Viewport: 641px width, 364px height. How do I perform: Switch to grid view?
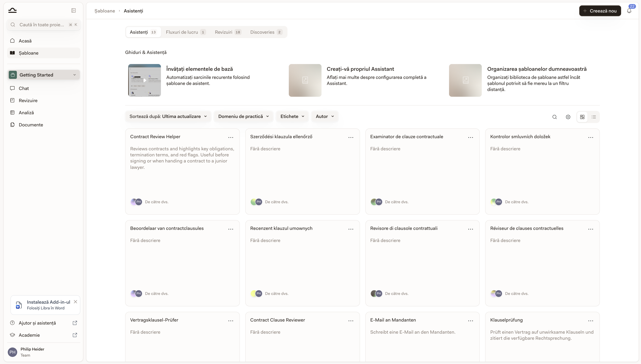tap(582, 117)
